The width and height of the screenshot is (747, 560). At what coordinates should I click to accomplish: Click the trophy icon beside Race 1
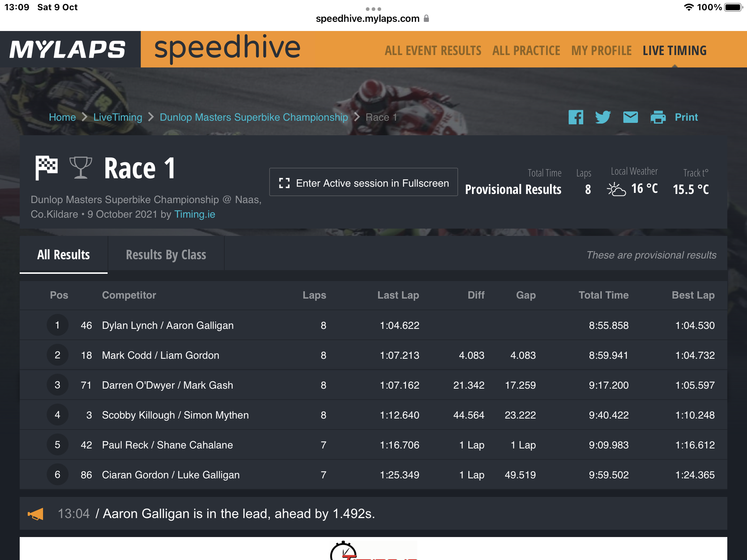(81, 168)
